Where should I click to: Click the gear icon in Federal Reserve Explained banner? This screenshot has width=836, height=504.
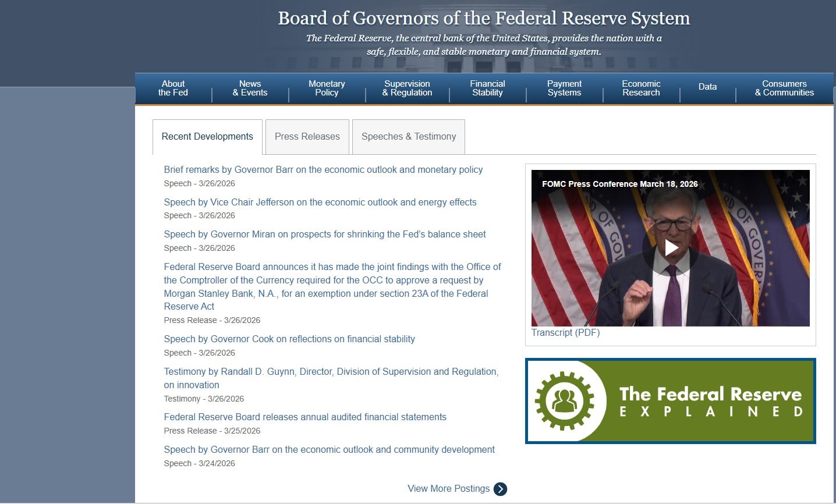coord(564,401)
